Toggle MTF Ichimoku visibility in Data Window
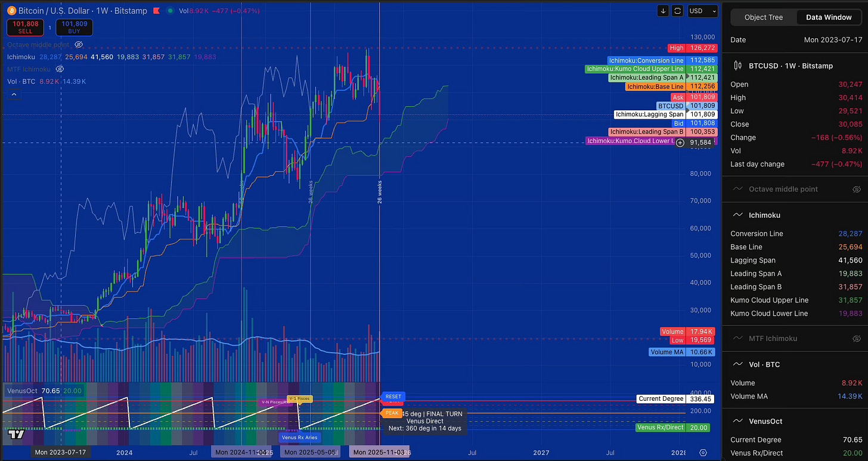 (x=857, y=338)
